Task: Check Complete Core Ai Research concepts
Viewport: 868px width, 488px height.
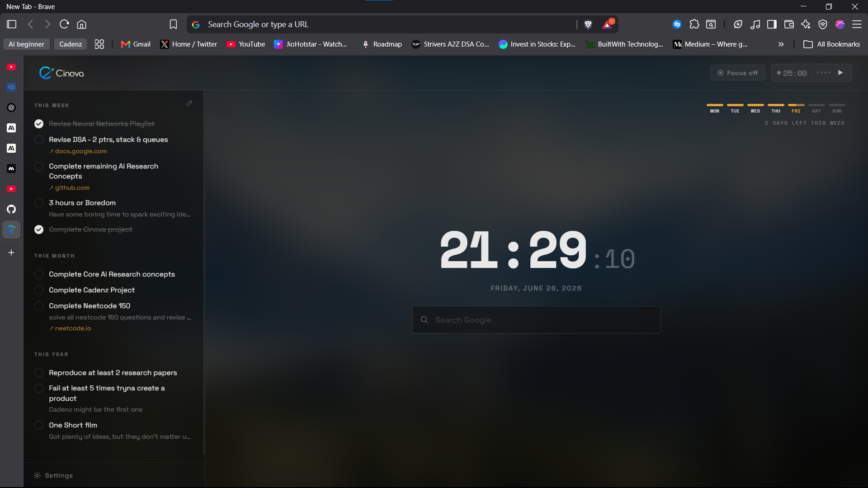Action: [39, 274]
